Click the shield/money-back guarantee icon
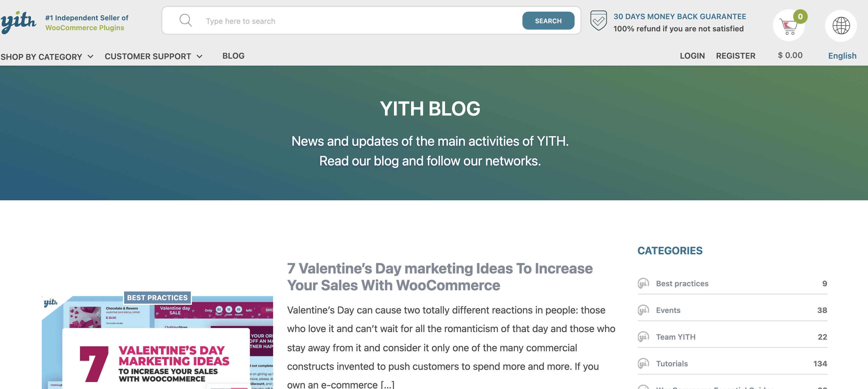This screenshot has width=868, height=389. click(598, 21)
